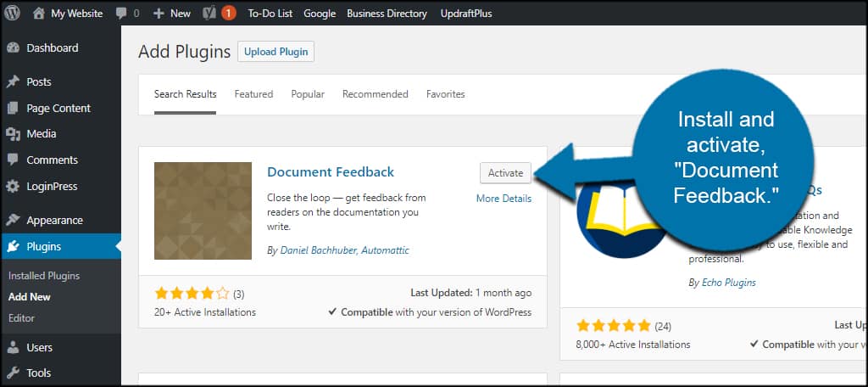Open the Document Feedback plugin title link
The width and height of the screenshot is (868, 387).
coord(331,172)
